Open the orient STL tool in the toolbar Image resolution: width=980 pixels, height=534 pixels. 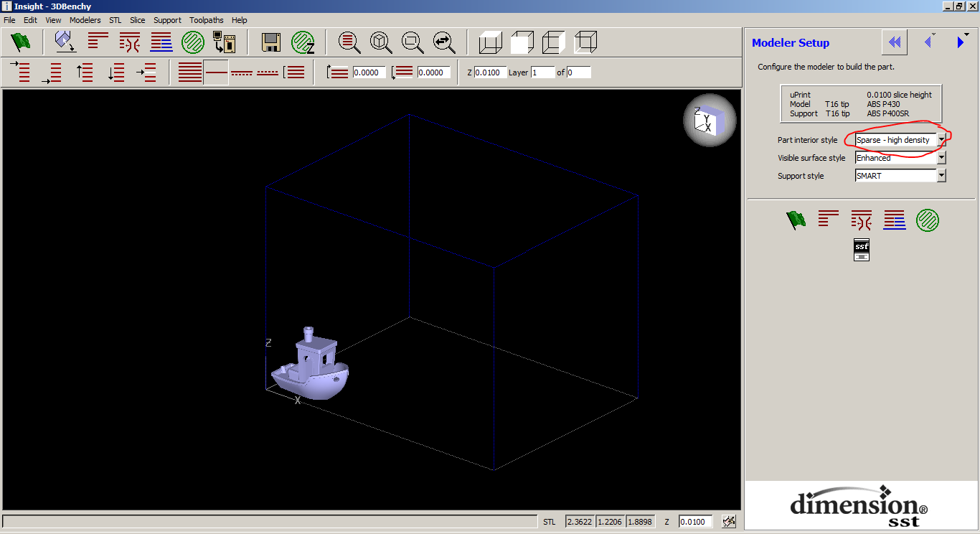click(66, 42)
